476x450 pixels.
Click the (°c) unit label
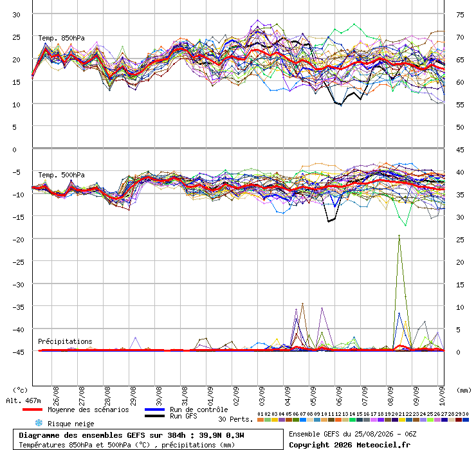click(x=20, y=390)
